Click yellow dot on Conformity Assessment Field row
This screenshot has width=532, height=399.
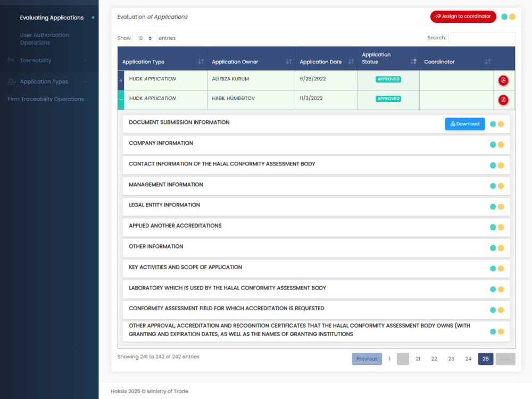click(x=501, y=310)
